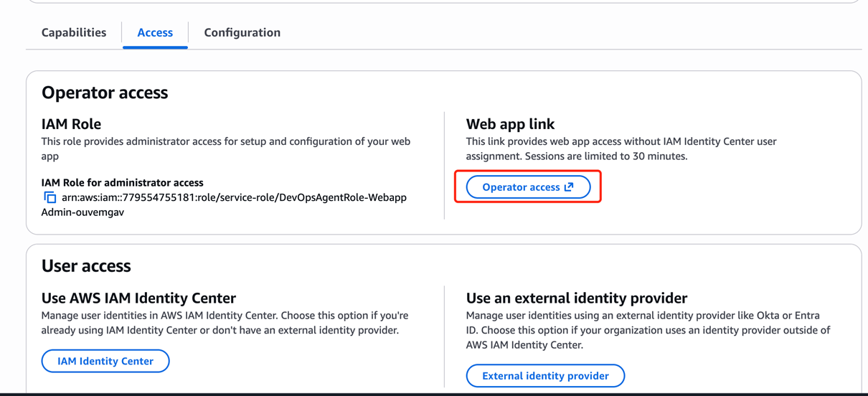Click the DevOpsAgentRole ARN text
This screenshot has width=868, height=396.
pos(234,198)
